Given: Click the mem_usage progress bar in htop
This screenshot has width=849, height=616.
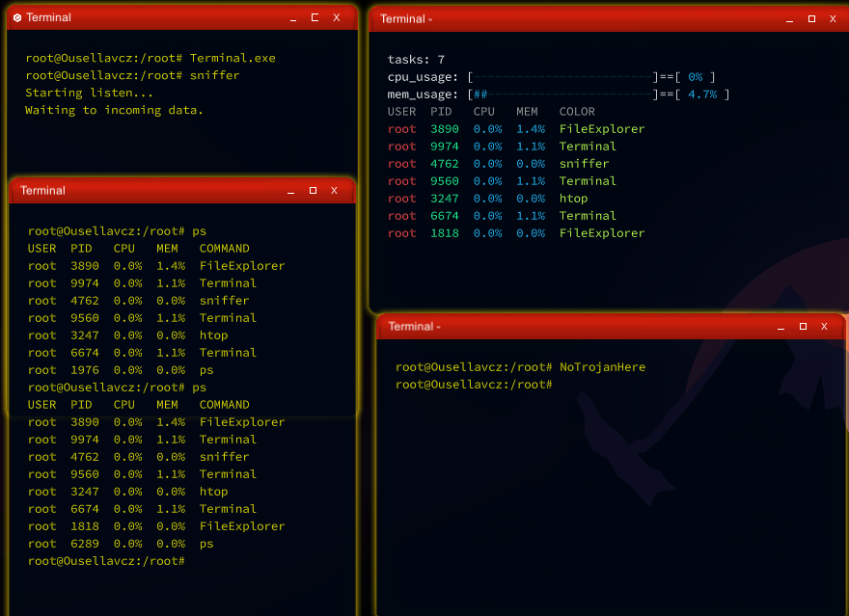Looking at the screenshot, I should point(563,94).
